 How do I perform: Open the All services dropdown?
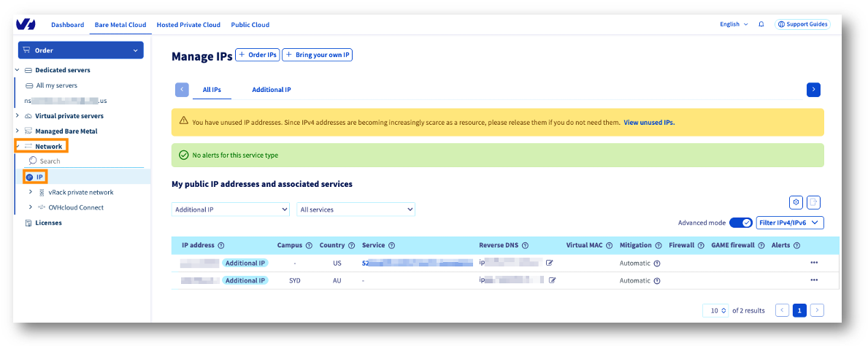(x=356, y=209)
